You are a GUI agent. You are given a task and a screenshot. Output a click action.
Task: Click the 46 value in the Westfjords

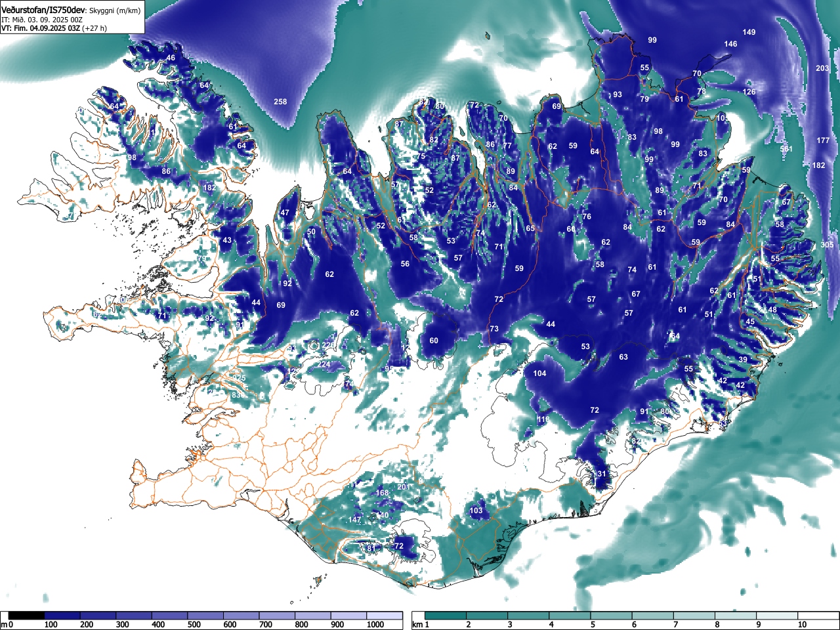click(171, 58)
